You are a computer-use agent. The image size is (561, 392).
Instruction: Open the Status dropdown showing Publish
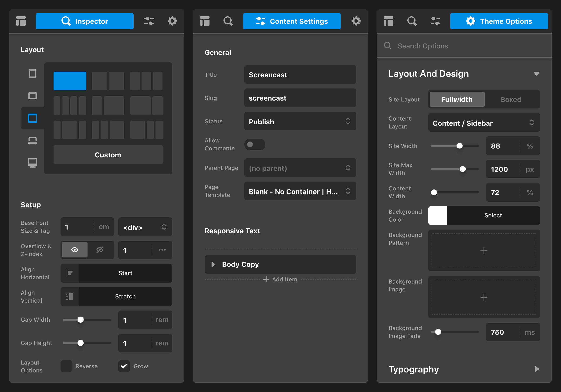click(x=300, y=122)
